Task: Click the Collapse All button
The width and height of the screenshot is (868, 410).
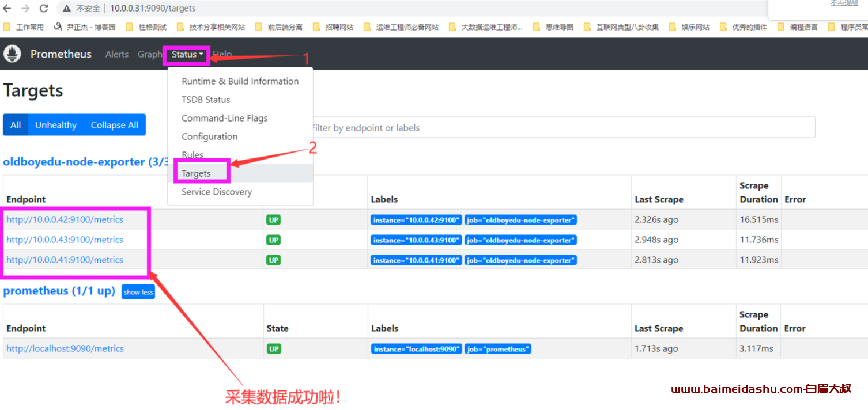Action: [115, 125]
